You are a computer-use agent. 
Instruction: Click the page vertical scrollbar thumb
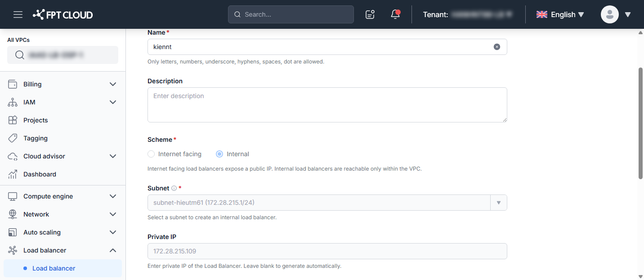[641, 123]
